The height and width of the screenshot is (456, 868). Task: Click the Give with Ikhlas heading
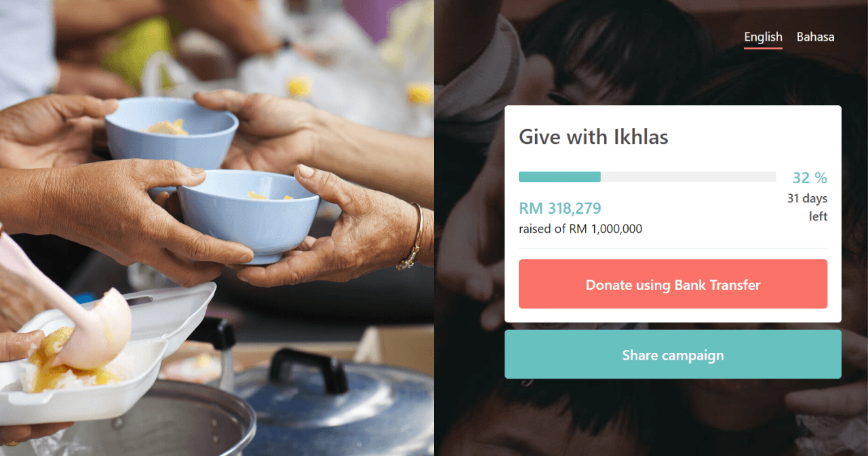click(593, 137)
